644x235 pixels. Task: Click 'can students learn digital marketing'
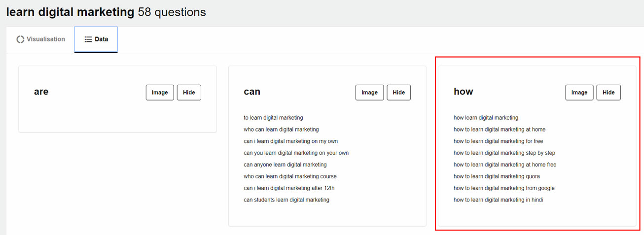pyautogui.click(x=286, y=200)
